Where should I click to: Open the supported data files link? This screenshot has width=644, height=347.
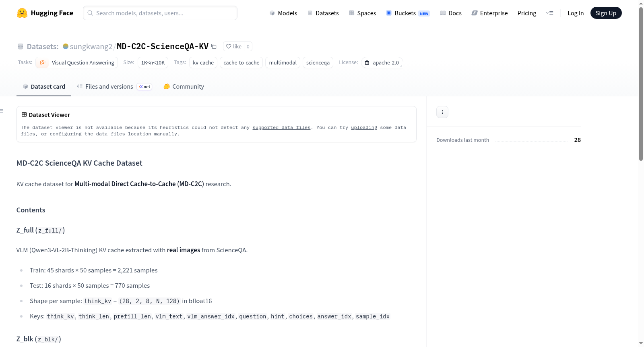point(281,127)
